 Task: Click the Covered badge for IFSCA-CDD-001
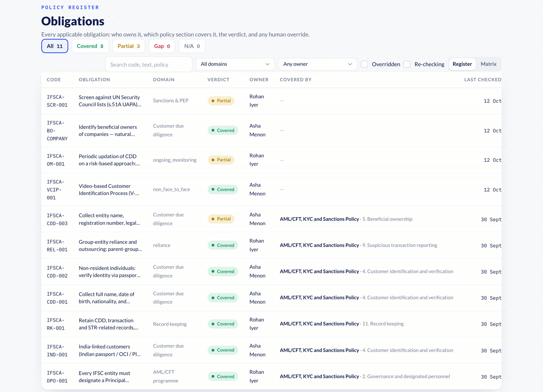point(223,298)
